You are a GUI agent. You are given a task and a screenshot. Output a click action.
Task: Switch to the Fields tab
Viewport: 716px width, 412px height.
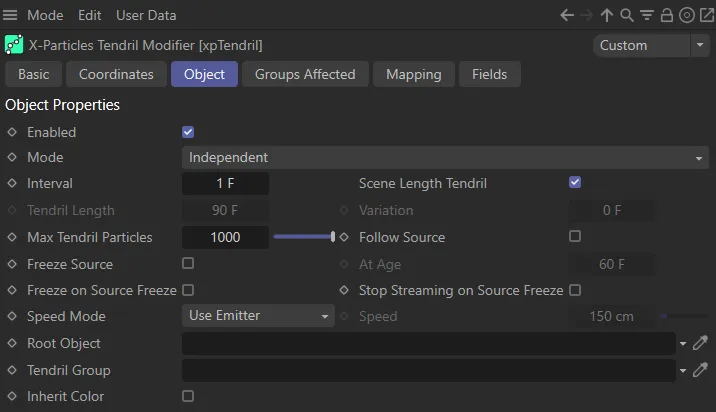tap(490, 74)
